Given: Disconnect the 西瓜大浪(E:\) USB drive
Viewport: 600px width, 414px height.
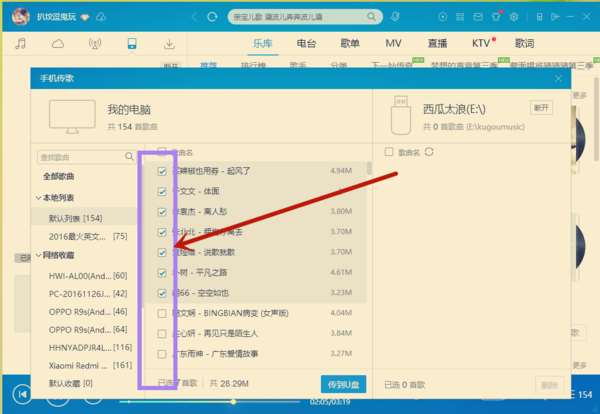Looking at the screenshot, I should point(541,108).
